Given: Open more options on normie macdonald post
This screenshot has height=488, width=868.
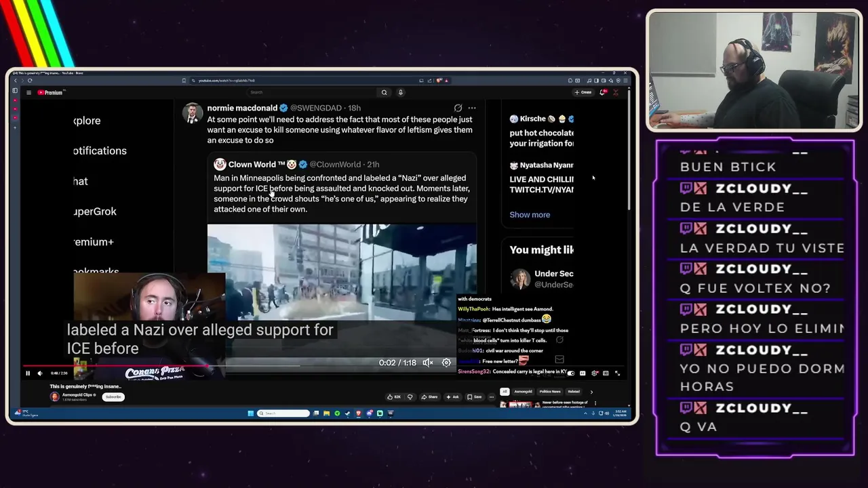Looking at the screenshot, I should tap(472, 108).
